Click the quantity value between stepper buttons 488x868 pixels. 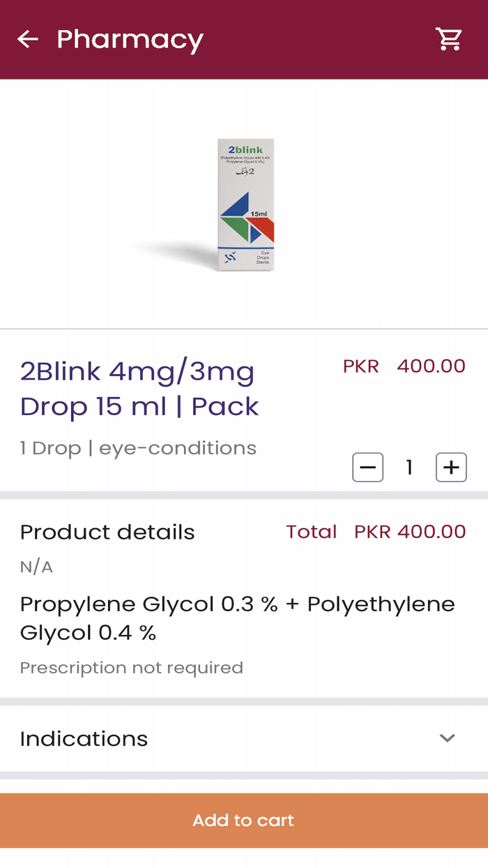click(409, 467)
